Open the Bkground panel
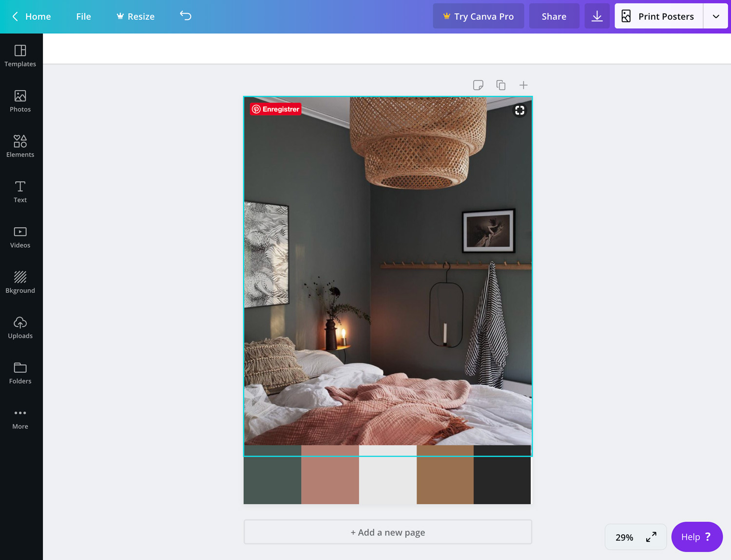Screen dimensions: 731x560 tap(20, 282)
